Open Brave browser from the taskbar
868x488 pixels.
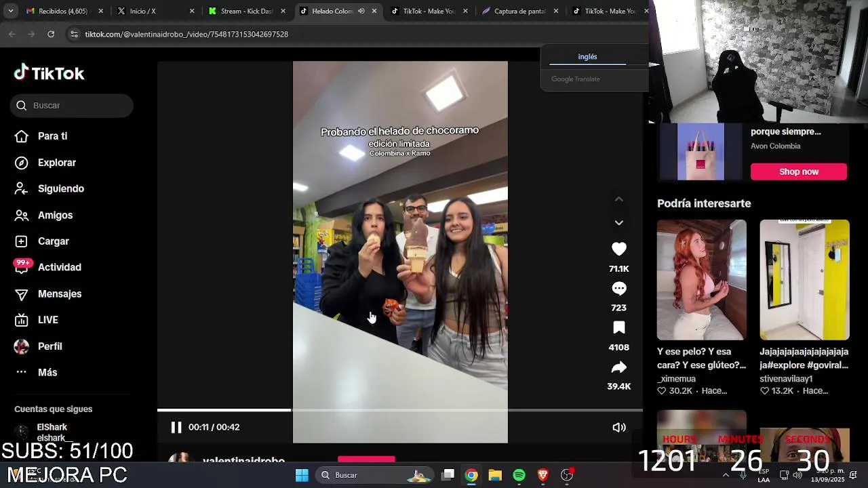542,475
